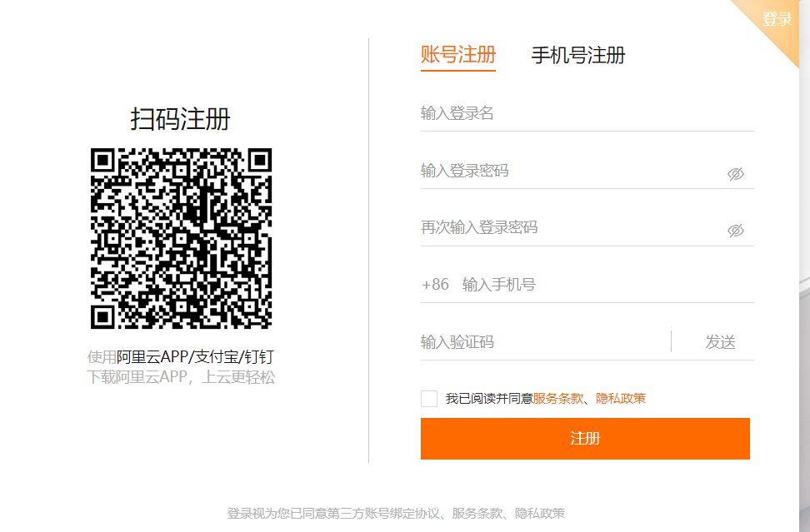810x532 pixels.
Task: Send the verification code with 发送
Action: coord(720,341)
